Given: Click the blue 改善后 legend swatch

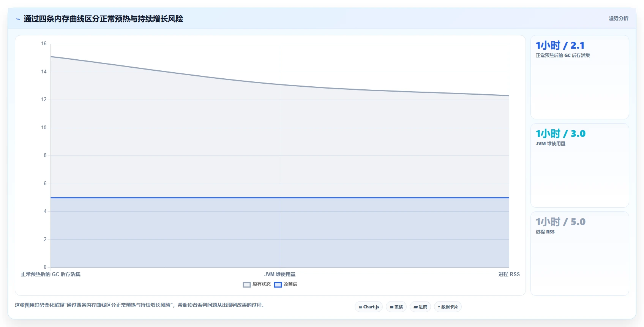Looking at the screenshot, I should 278,284.
